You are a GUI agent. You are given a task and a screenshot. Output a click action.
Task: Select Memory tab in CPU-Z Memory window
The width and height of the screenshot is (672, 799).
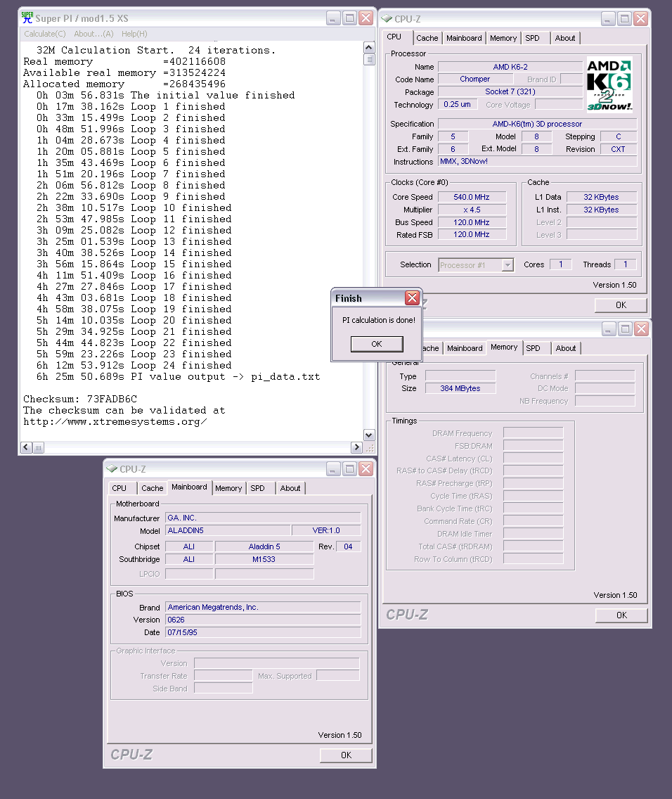[x=504, y=347]
